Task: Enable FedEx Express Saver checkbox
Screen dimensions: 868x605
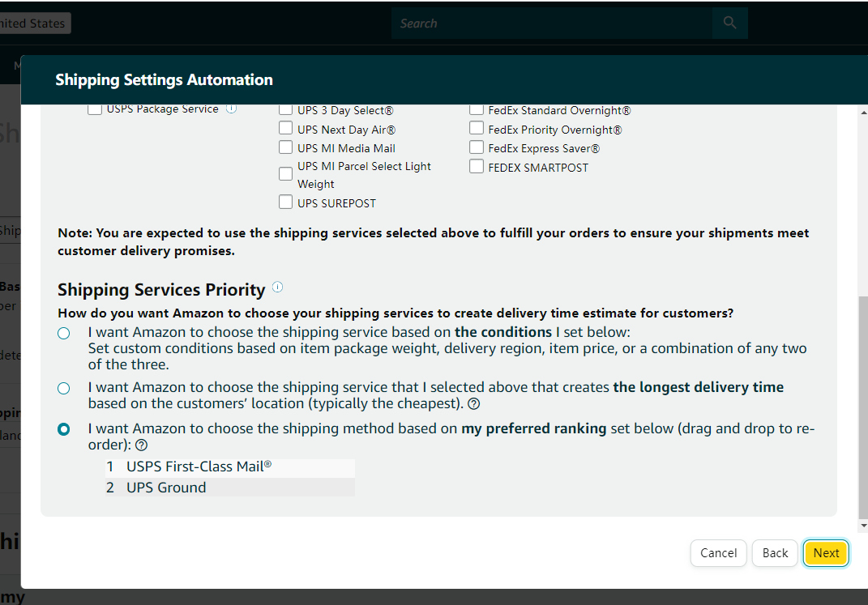Action: pyautogui.click(x=476, y=147)
